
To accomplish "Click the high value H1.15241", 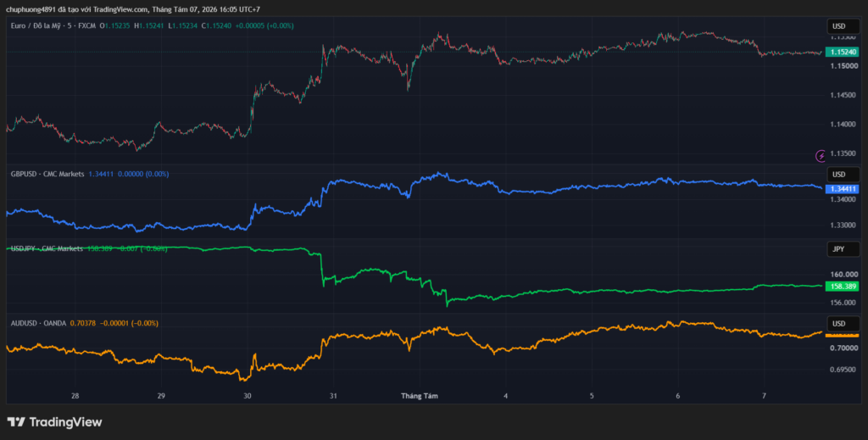I will tap(151, 25).
